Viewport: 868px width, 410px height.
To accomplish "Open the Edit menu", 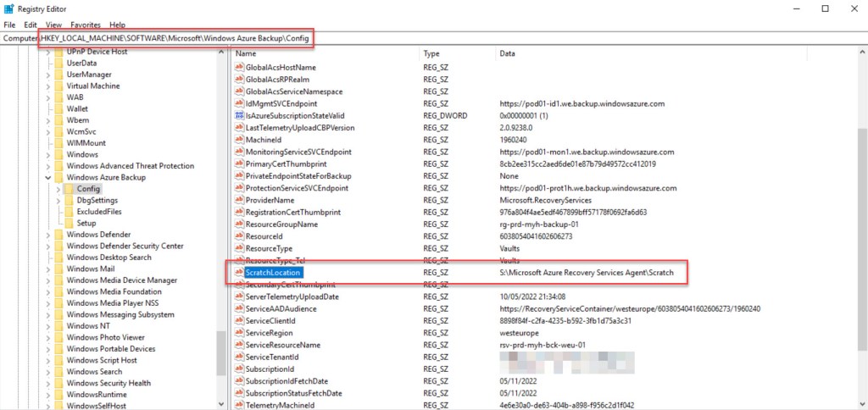I will pyautogui.click(x=31, y=25).
